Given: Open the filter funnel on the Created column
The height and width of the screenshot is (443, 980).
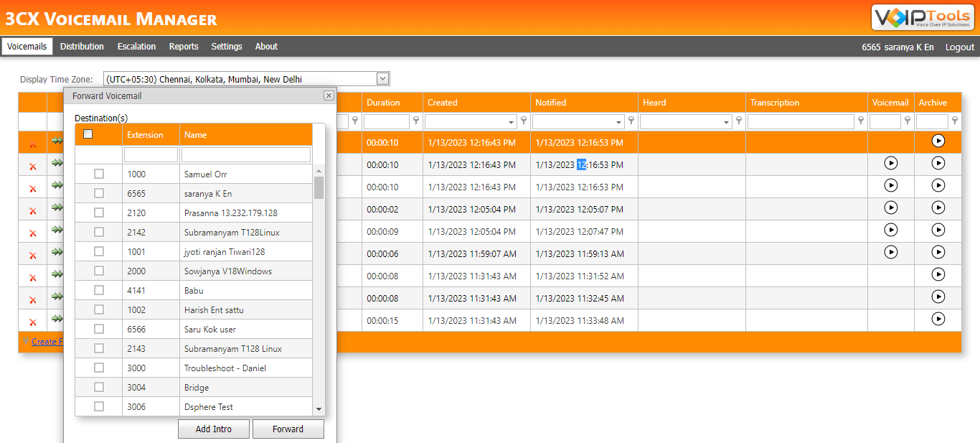Looking at the screenshot, I should [524, 121].
